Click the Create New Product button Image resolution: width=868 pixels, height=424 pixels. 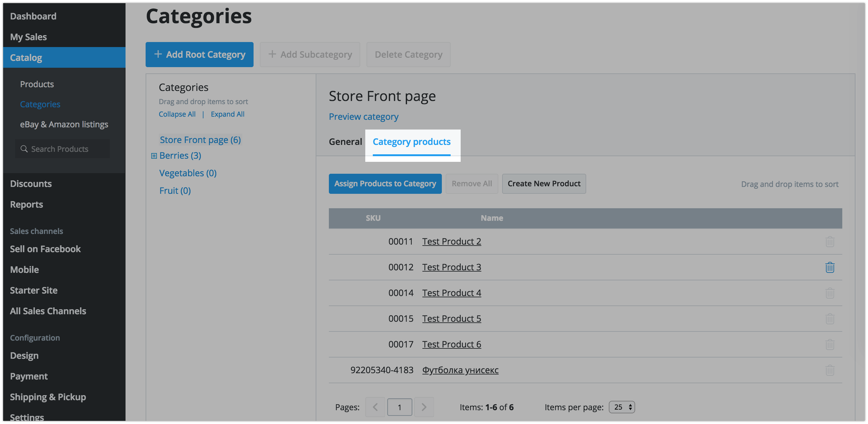coord(544,183)
